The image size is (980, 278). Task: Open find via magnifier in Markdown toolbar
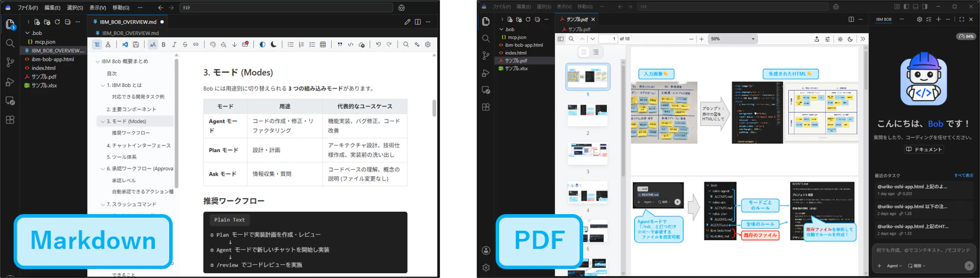pos(406,44)
